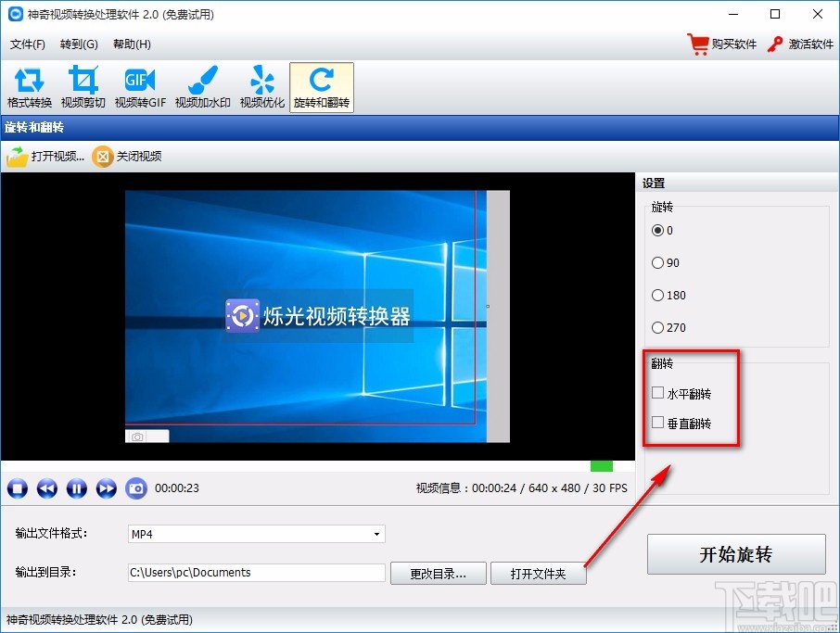Open the 视频转GIF tool
840x633 pixels.
tap(140, 87)
